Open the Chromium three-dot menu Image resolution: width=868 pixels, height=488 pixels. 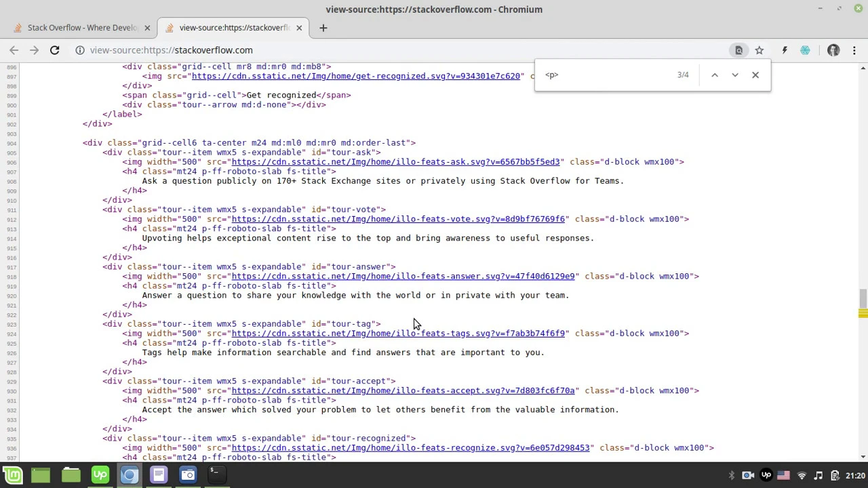tap(854, 50)
